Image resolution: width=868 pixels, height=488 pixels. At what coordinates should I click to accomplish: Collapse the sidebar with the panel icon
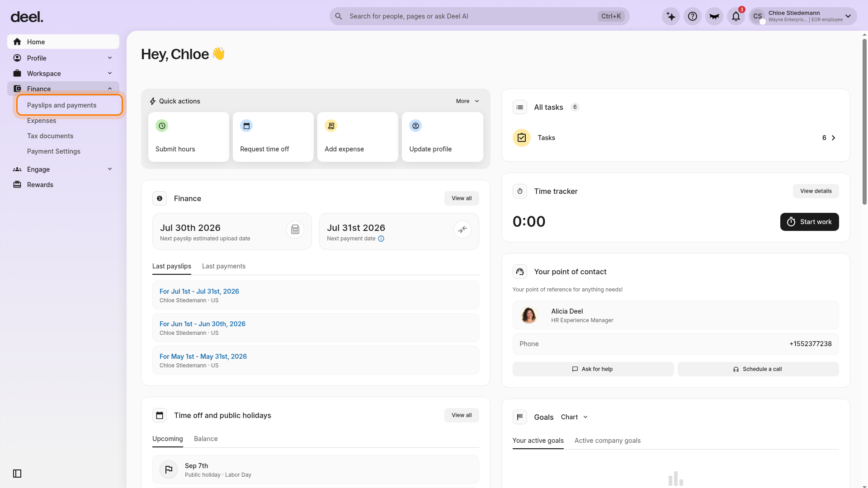(17, 474)
